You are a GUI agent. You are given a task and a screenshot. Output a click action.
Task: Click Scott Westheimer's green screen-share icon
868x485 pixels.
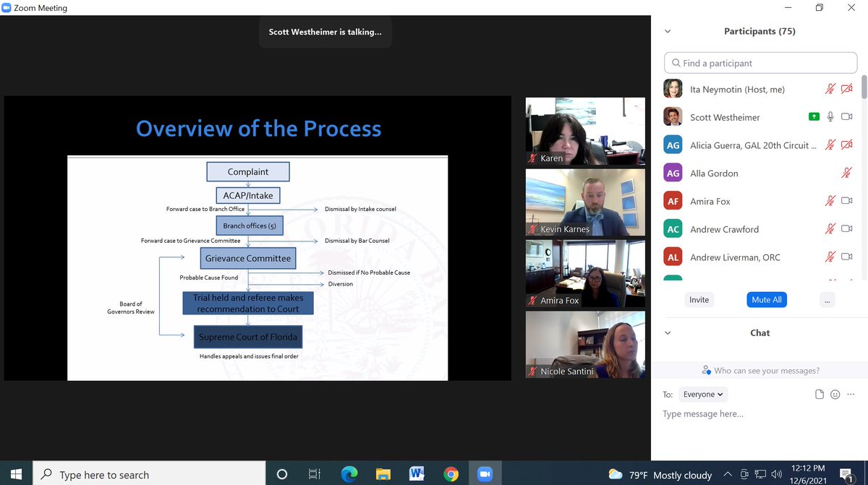(x=814, y=117)
